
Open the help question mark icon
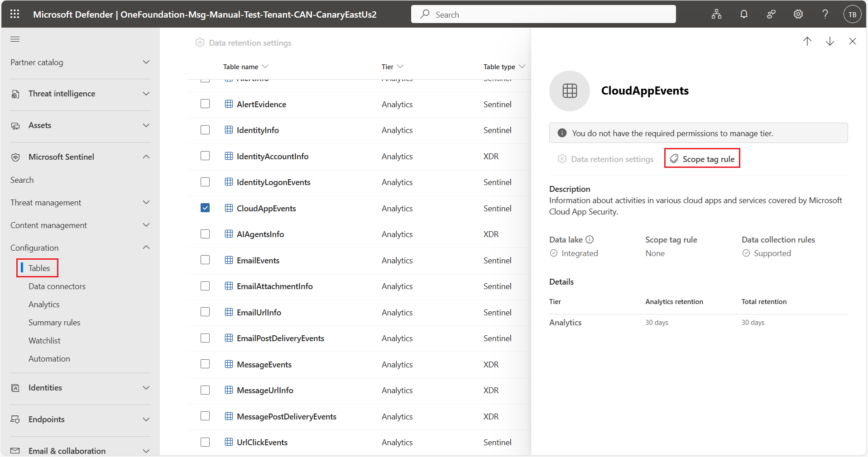tap(825, 14)
